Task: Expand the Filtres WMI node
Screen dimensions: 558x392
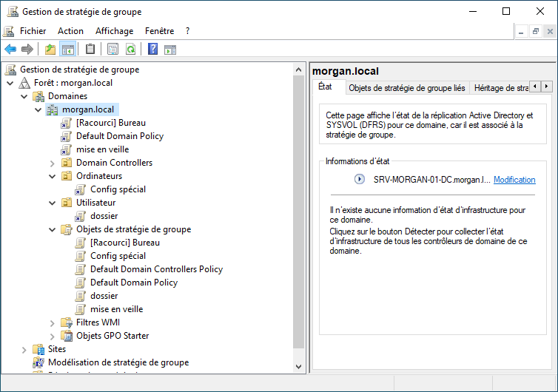Action: coord(53,322)
